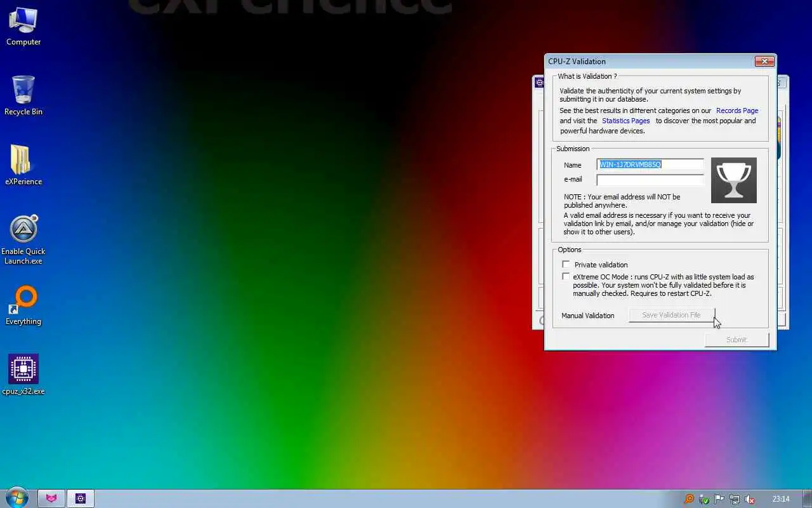Open the Action Center flag icon
This screenshot has height=508, width=812.
tap(719, 499)
